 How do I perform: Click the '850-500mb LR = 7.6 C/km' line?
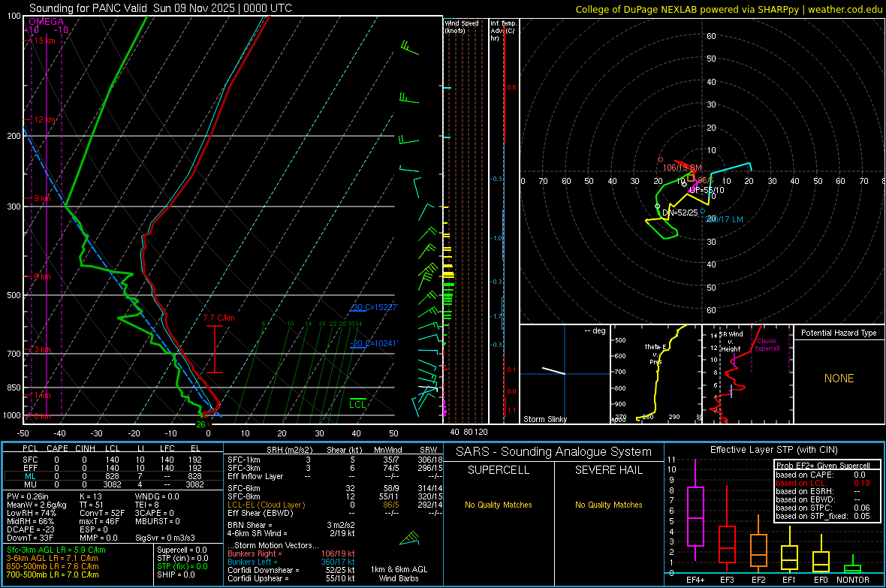pos(53,566)
